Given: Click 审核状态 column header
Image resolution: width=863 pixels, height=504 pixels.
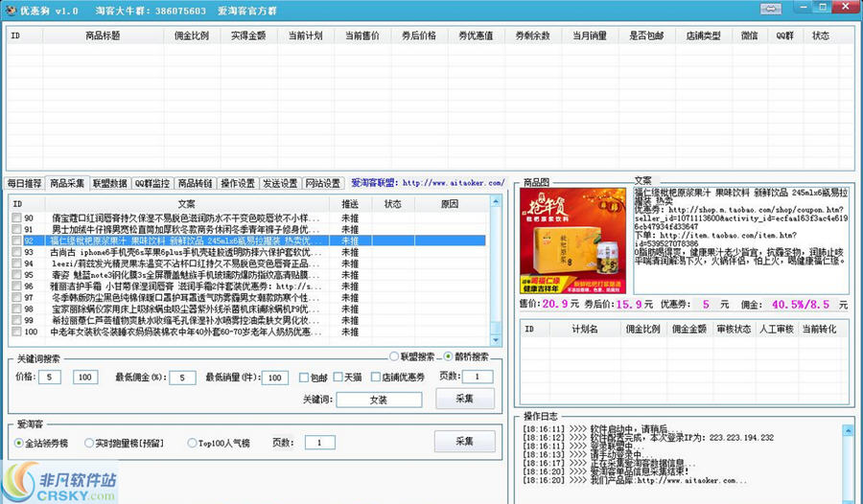Looking at the screenshot, I should (x=734, y=329).
